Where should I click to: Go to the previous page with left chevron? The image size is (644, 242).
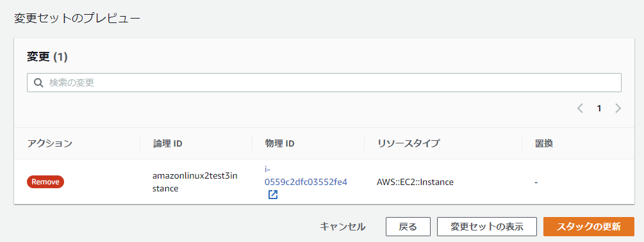580,109
